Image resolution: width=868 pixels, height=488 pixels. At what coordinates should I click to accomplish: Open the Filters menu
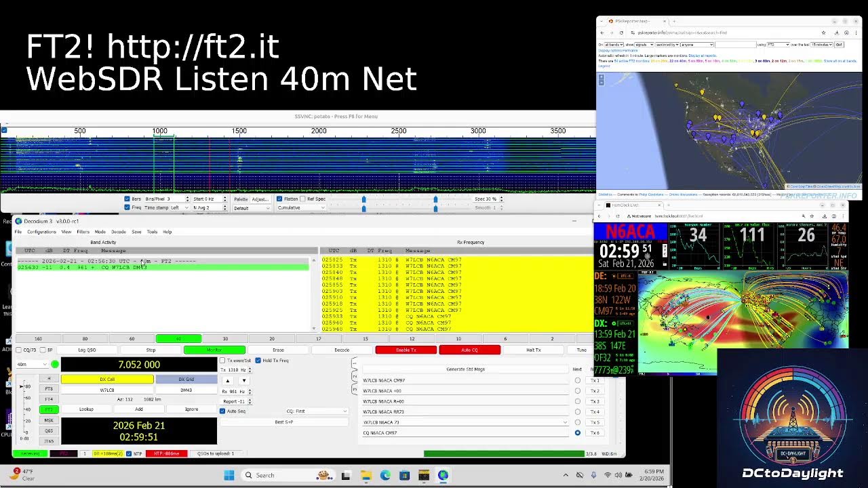pyautogui.click(x=83, y=232)
